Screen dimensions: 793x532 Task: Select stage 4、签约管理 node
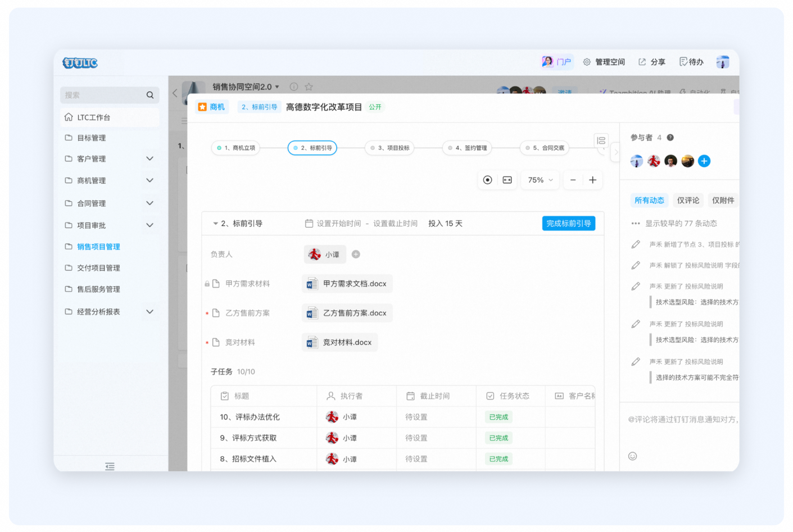[x=467, y=148]
